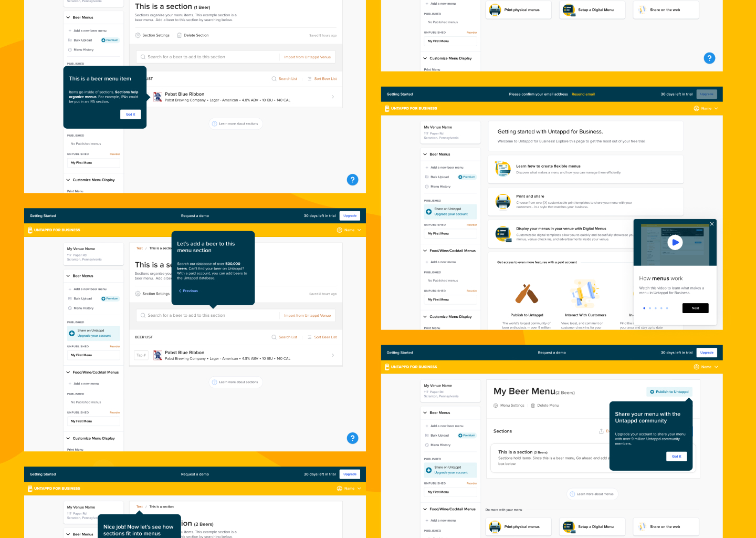Click export icon beside Sections heading
The image size is (756, 538).
pyautogui.click(x=601, y=431)
